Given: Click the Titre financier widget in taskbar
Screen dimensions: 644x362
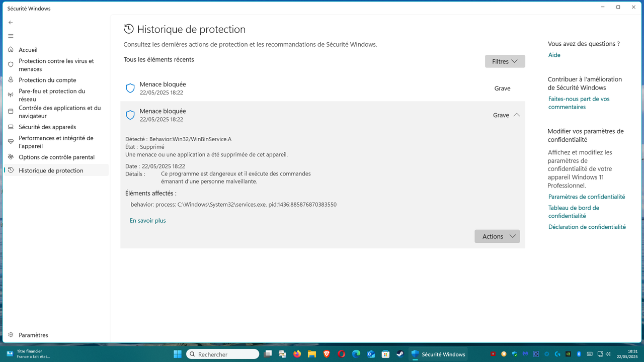Looking at the screenshot, I should (x=29, y=354).
